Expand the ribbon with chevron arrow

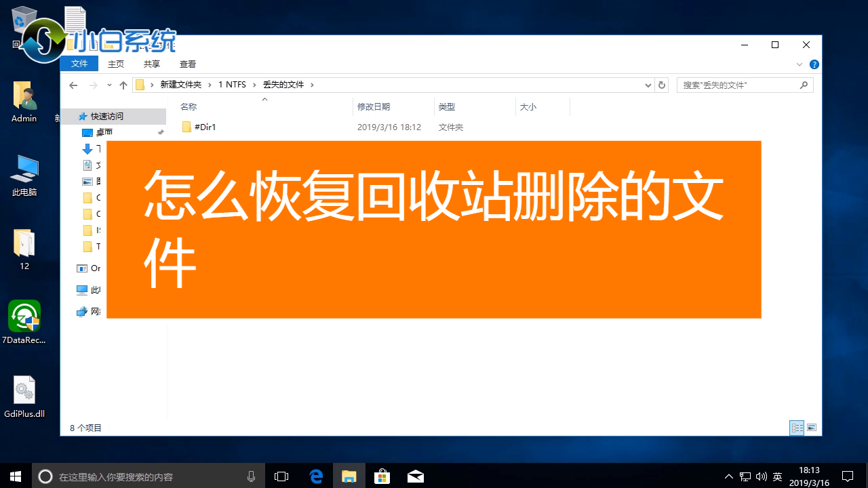pyautogui.click(x=800, y=64)
